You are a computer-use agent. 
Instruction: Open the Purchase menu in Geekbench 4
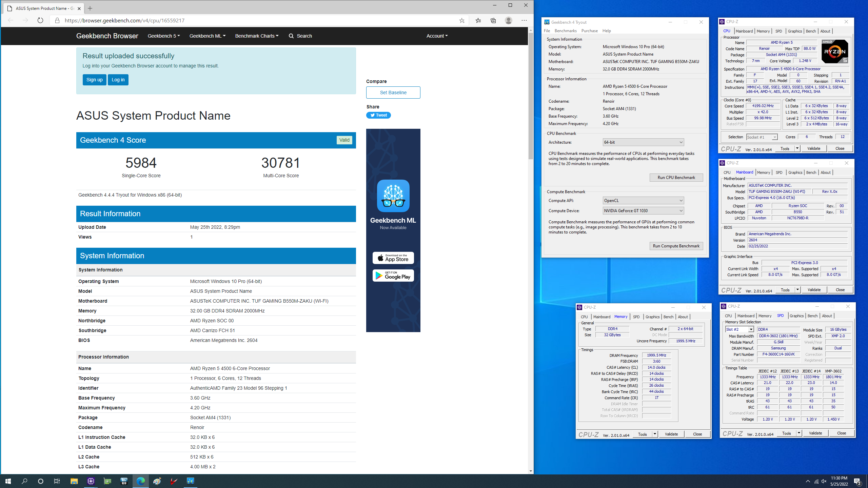pyautogui.click(x=590, y=31)
